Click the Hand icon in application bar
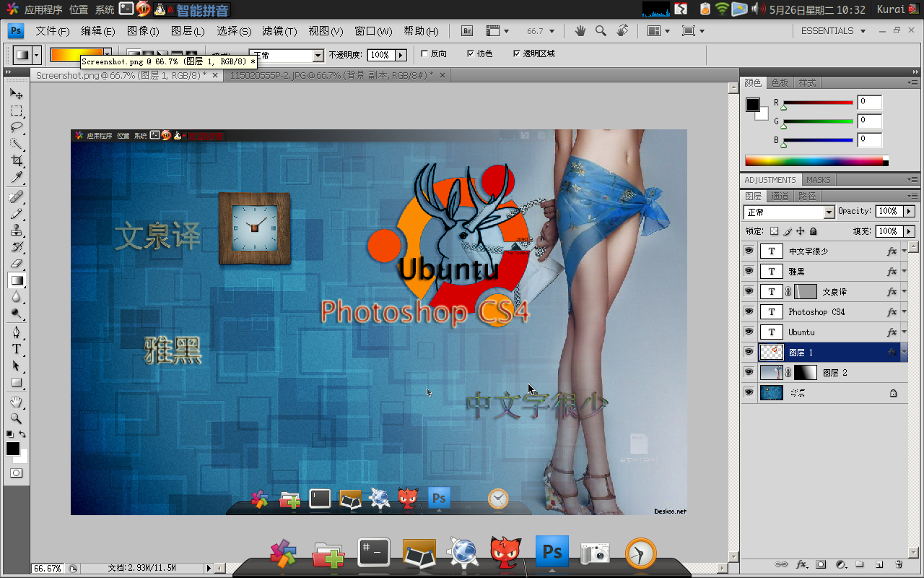The width and height of the screenshot is (924, 578). point(580,31)
